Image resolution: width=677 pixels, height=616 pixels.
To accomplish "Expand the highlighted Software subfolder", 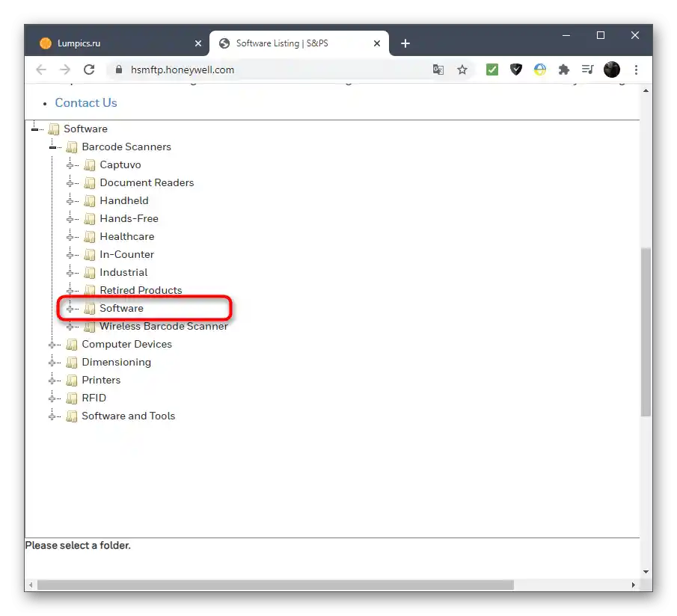I will (x=70, y=309).
